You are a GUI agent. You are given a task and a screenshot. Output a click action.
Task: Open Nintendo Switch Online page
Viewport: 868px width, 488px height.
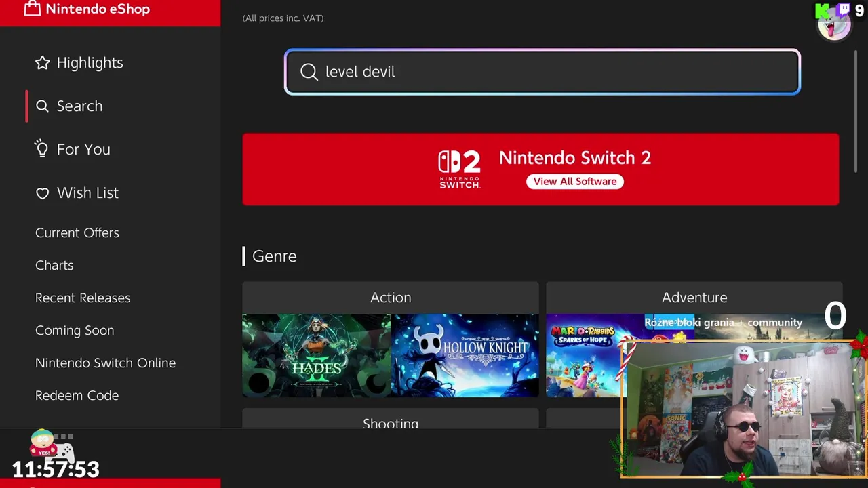coord(105,363)
